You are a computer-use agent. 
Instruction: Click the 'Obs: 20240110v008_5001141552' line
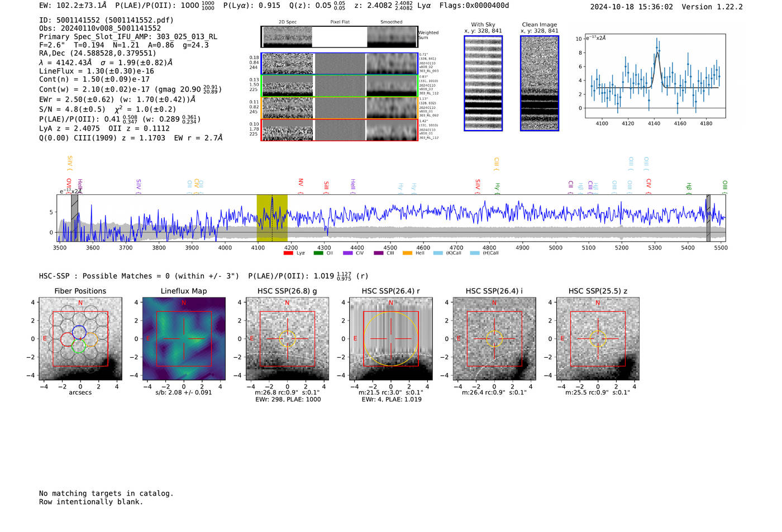pyautogui.click(x=100, y=28)
